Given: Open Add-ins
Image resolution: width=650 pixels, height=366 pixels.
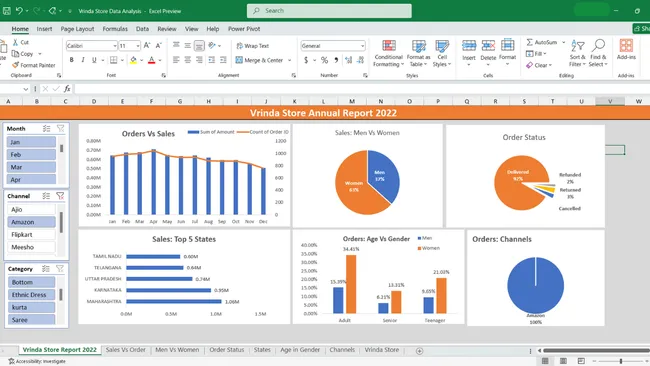Looking at the screenshot, I should [626, 50].
